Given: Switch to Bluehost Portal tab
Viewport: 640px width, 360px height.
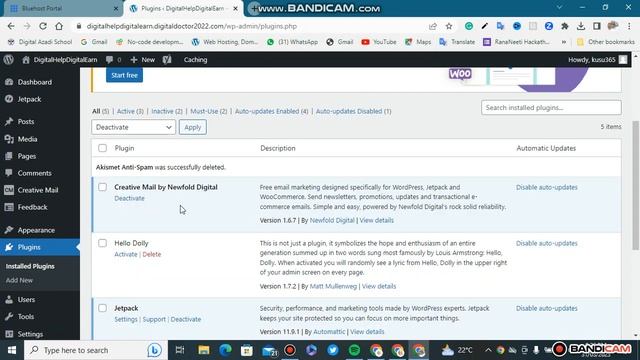Looking at the screenshot, I should [60, 9].
